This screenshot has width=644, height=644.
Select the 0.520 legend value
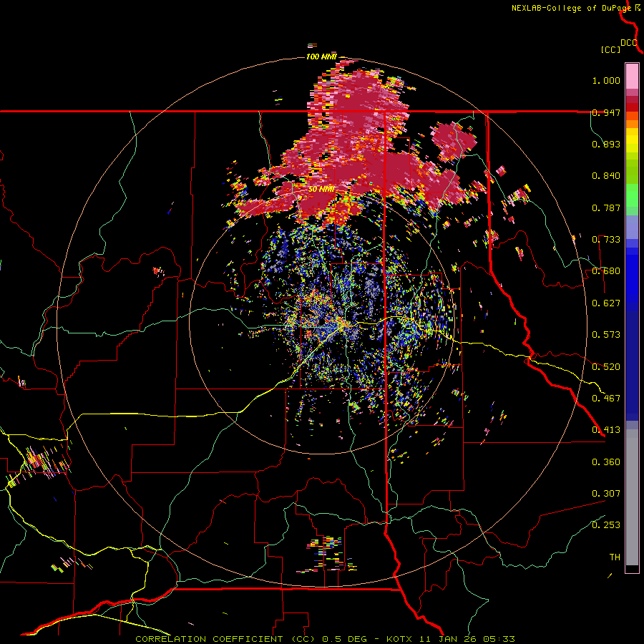click(x=606, y=367)
